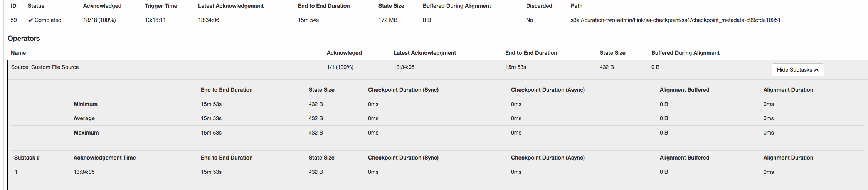868x190 pixels.
Task: Click the ID column header
Action: (13, 6)
